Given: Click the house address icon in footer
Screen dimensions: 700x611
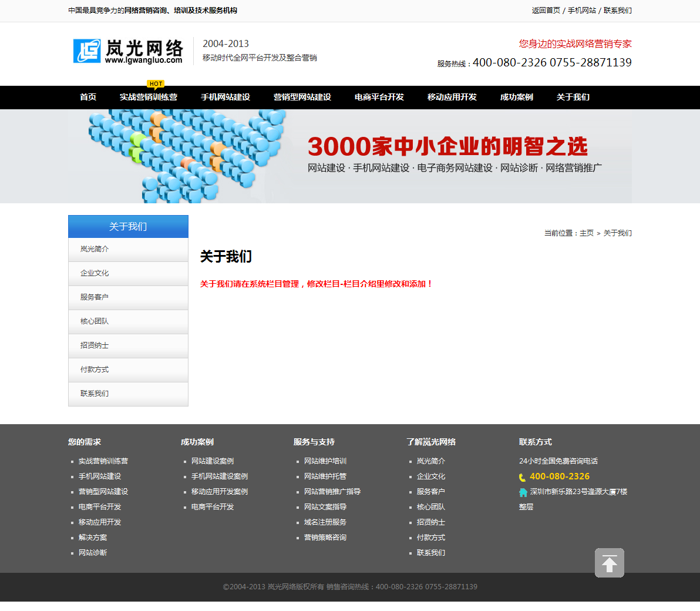Looking at the screenshot, I should (x=523, y=492).
